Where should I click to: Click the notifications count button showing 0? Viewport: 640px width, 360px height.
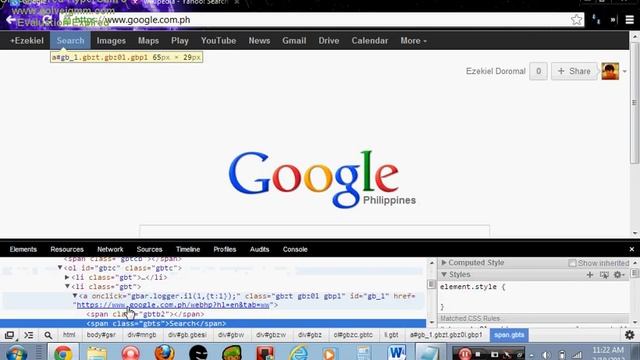pyautogui.click(x=538, y=71)
